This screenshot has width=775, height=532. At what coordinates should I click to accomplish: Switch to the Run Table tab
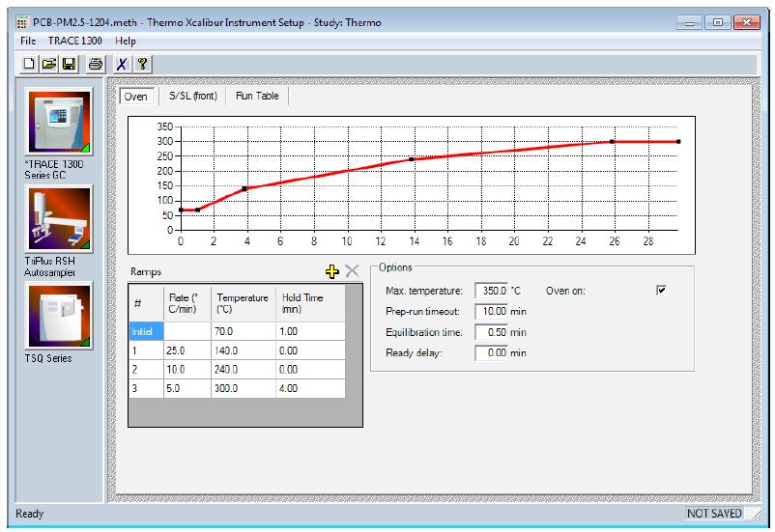point(257,97)
